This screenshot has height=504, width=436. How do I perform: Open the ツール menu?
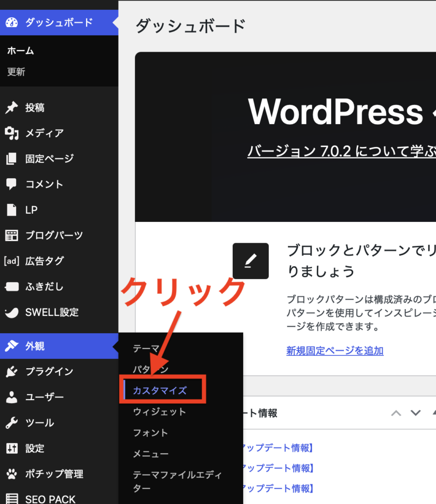[x=59, y=423]
